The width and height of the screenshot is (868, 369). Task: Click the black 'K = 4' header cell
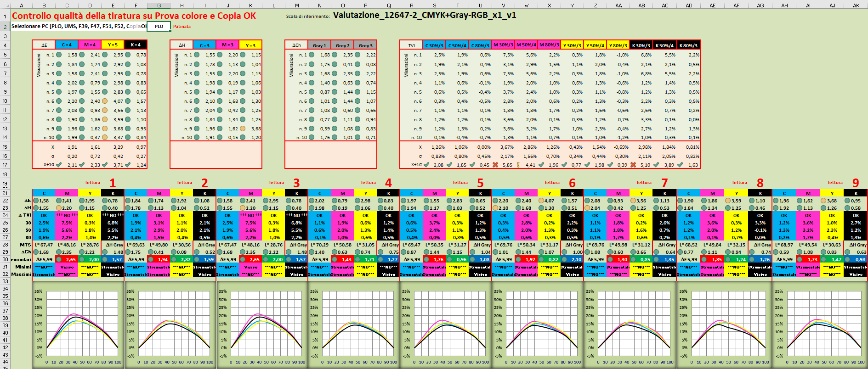(x=136, y=45)
